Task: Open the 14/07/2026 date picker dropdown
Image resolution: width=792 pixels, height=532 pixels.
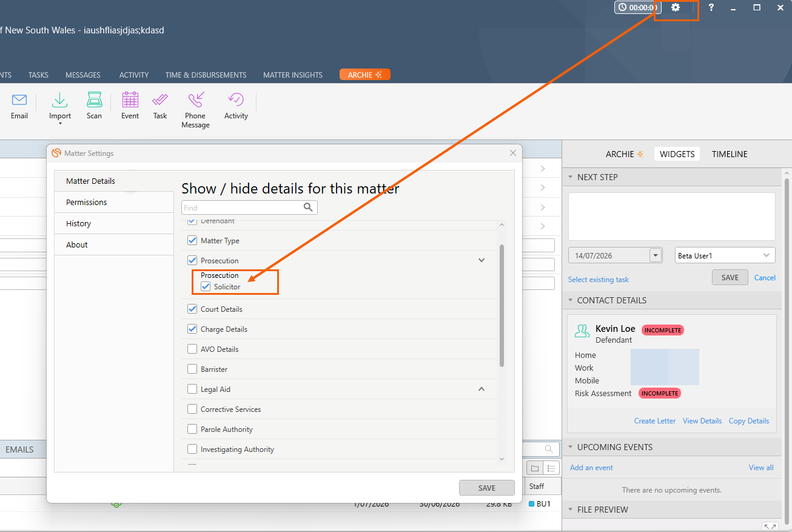Action: pyautogui.click(x=656, y=255)
